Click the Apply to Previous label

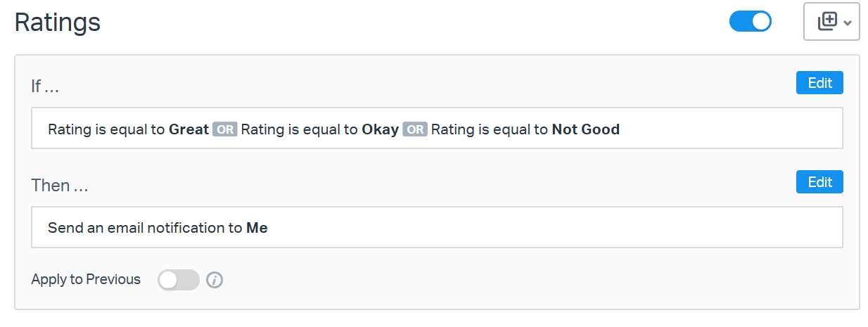(86, 280)
